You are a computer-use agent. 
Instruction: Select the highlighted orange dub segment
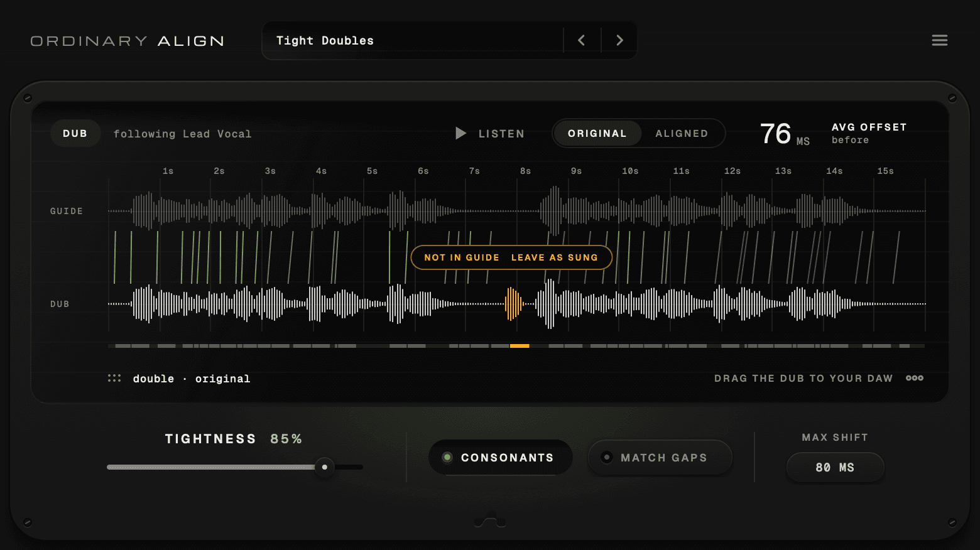(513, 304)
